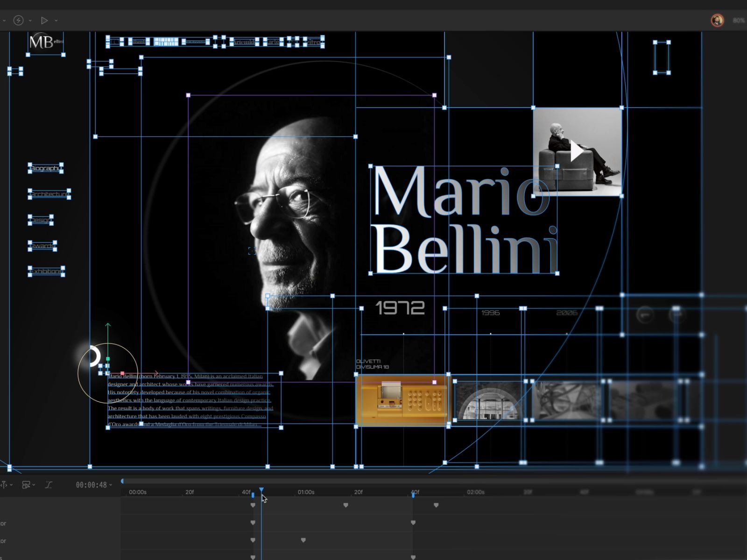Select the easing curve editor icon

[x=49, y=485]
